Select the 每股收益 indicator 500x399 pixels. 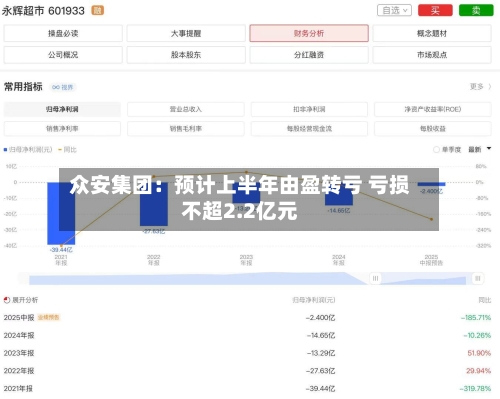point(433,129)
